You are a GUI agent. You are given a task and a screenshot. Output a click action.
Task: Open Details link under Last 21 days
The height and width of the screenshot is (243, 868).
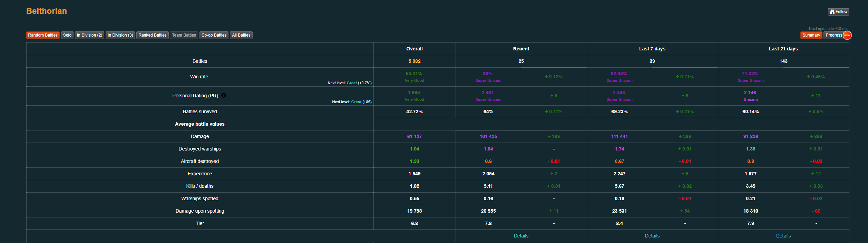[783, 236]
